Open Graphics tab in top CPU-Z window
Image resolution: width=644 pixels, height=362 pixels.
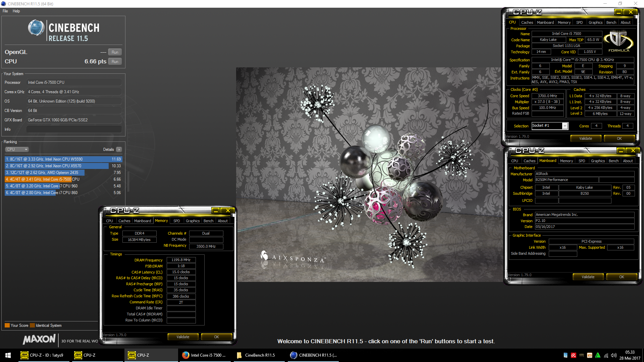click(x=595, y=22)
